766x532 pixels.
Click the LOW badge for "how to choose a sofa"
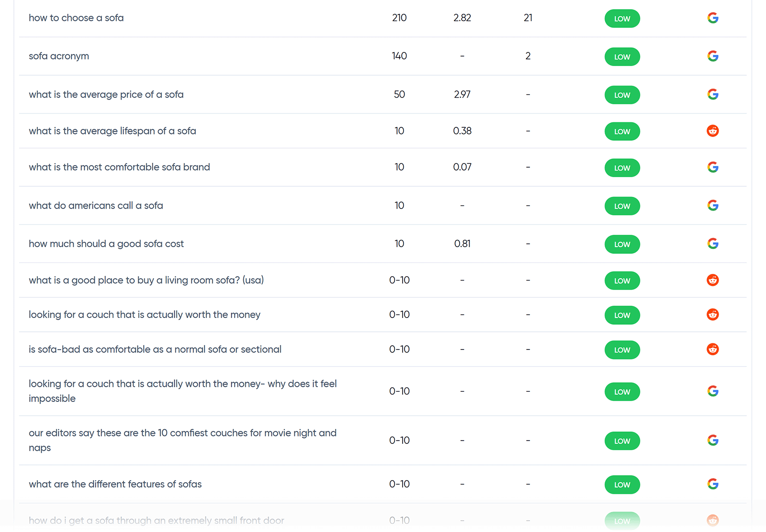pyautogui.click(x=622, y=19)
